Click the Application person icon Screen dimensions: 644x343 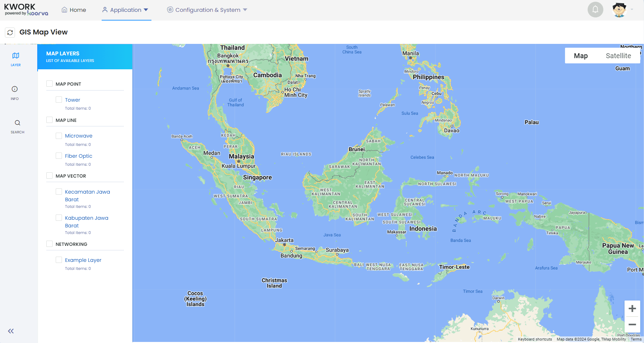[105, 10]
